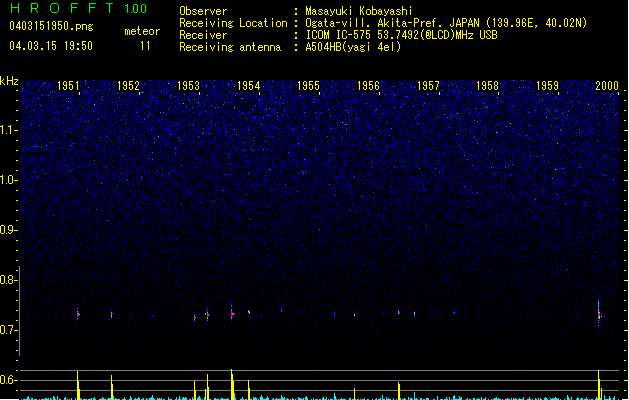Click the bright meteor echo before the 2000 mark
Screen dimensions: 629x400
[599, 313]
